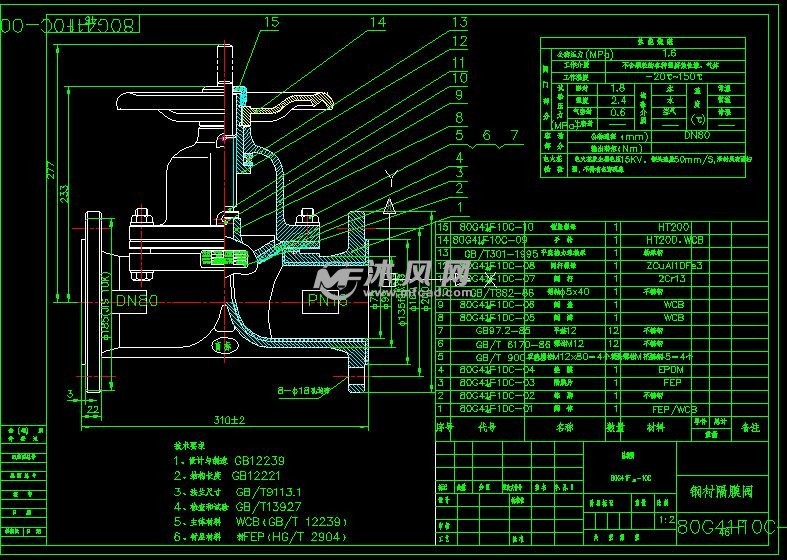Click part code 80G41F10C-05 in parts list
Viewport: 787px width, 560px height.
point(497,318)
